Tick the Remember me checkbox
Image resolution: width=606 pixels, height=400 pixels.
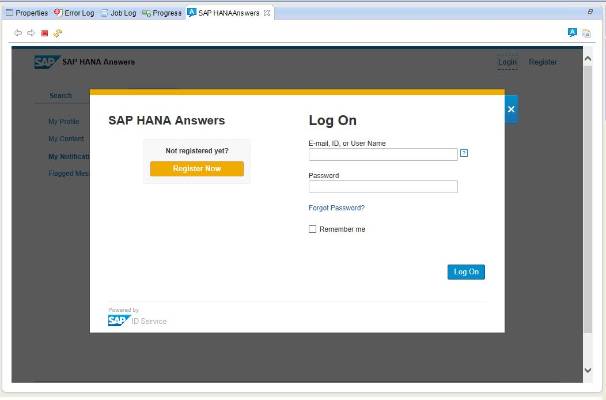coord(312,229)
